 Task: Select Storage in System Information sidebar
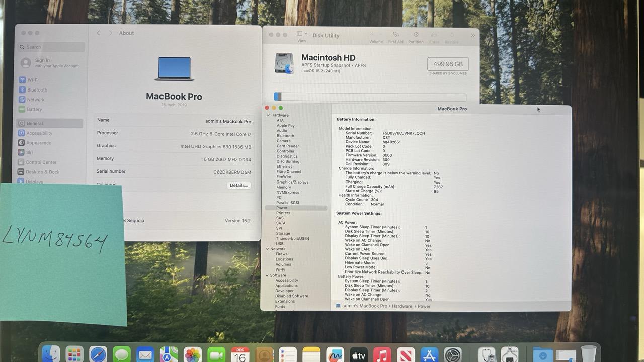(283, 233)
